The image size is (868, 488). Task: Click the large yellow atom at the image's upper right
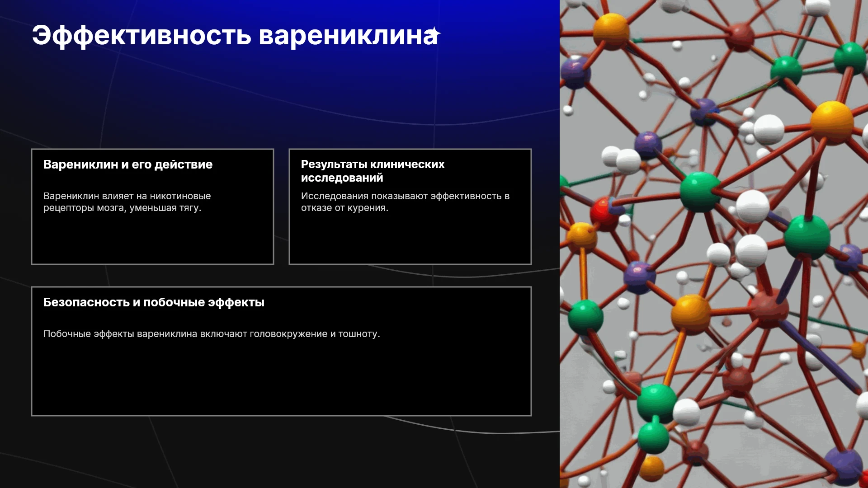[x=832, y=122]
